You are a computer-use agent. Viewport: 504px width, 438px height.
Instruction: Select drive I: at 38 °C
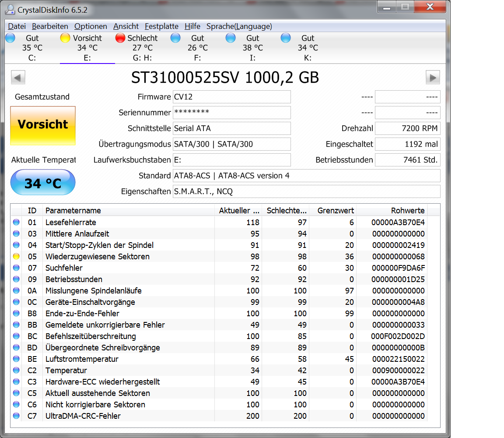pyautogui.click(x=252, y=48)
